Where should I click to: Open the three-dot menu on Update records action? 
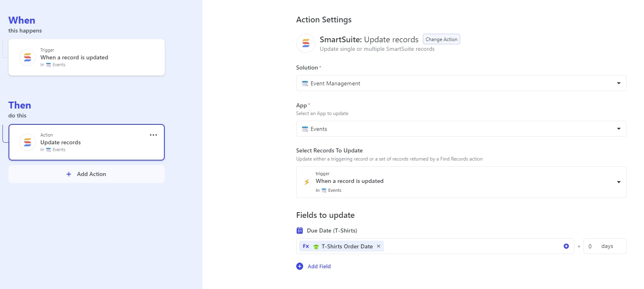coord(153,135)
